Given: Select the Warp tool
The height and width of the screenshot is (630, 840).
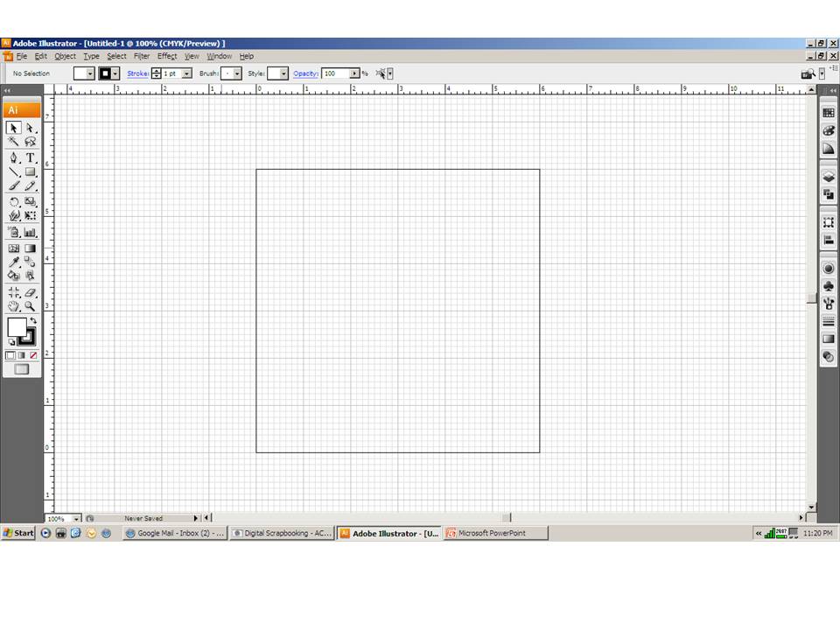Looking at the screenshot, I should tap(14, 215).
